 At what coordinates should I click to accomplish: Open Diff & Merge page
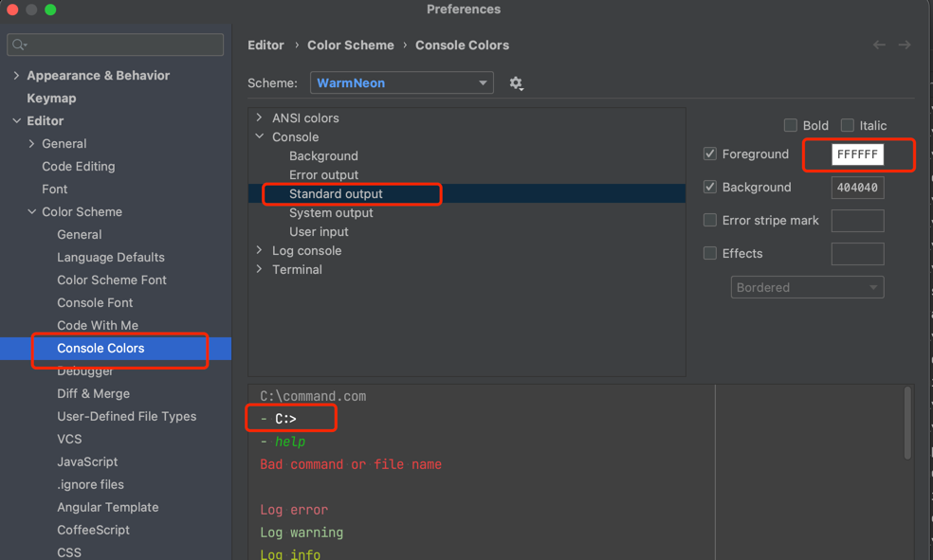pos(94,393)
